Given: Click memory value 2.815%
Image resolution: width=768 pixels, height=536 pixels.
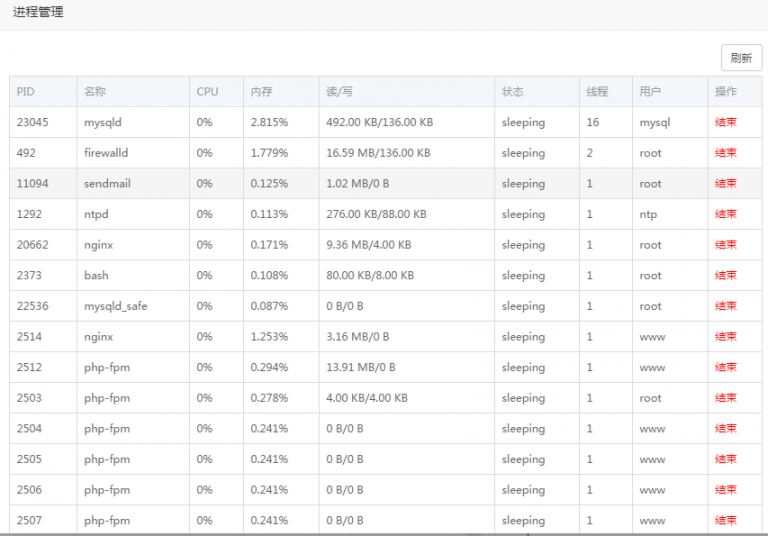Looking at the screenshot, I should click(269, 122).
